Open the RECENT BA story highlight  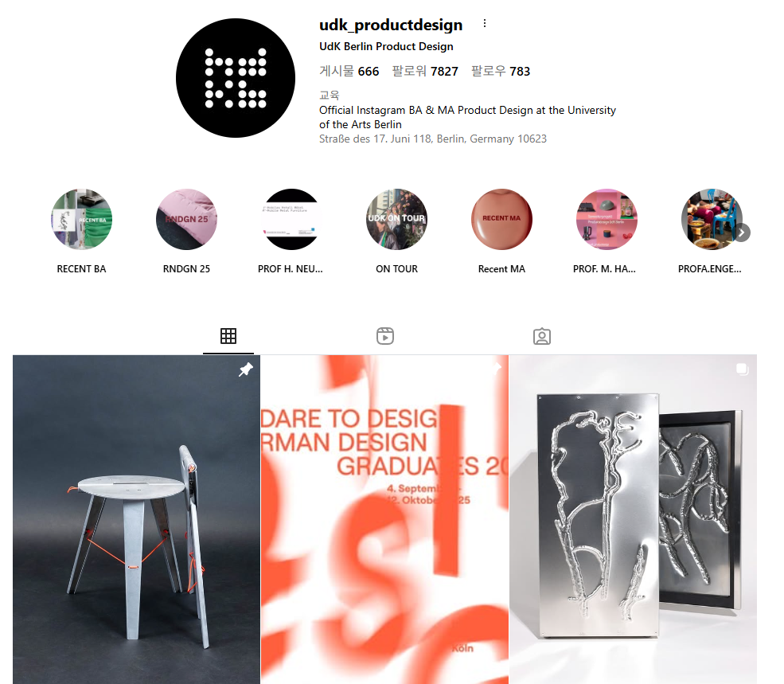pos(81,219)
